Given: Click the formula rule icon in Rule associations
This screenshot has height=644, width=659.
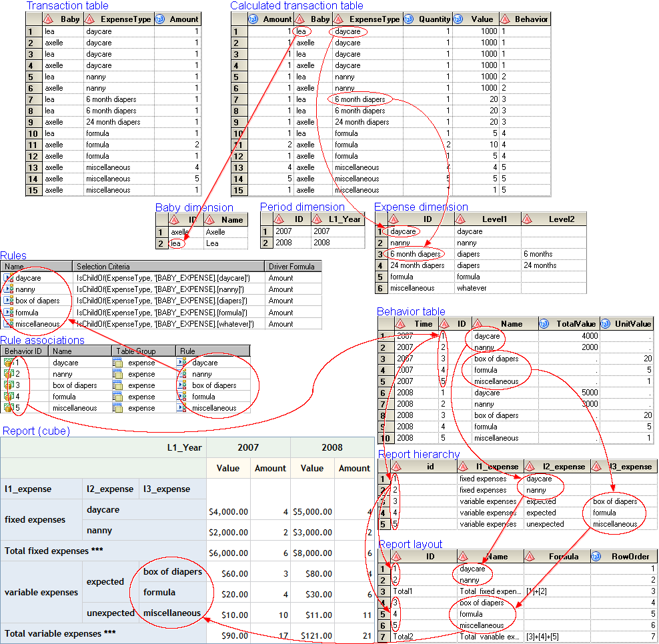Looking at the screenshot, I should pyautogui.click(x=182, y=397).
